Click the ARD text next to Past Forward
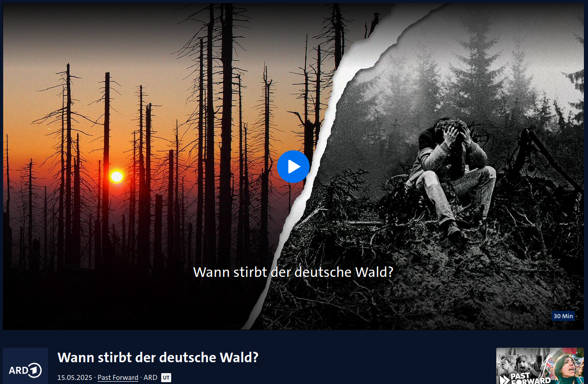 (x=150, y=378)
